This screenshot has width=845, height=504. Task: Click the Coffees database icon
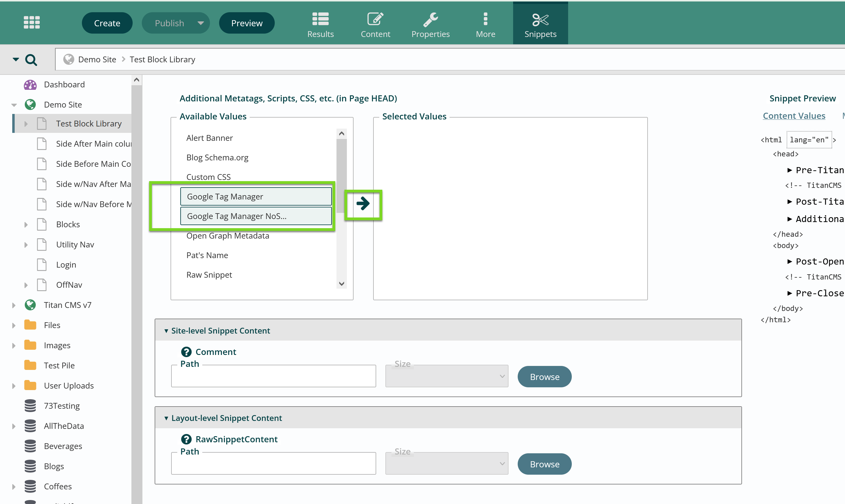(x=30, y=486)
